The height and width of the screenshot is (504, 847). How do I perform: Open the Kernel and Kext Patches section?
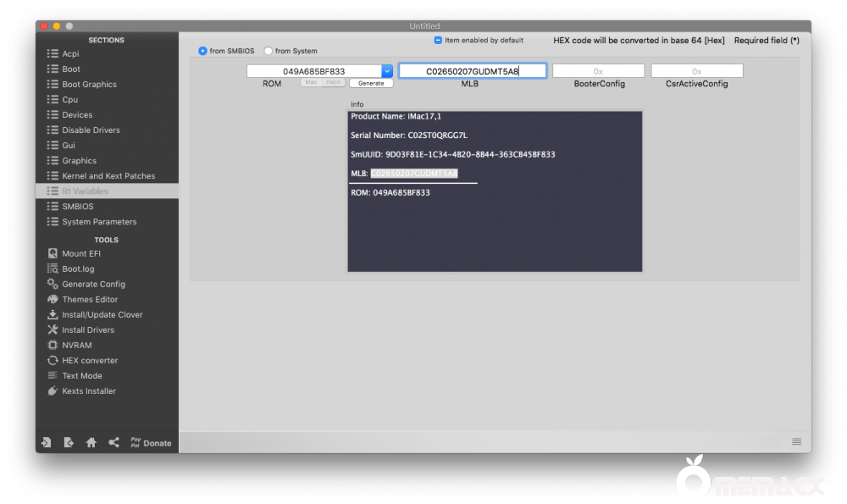(x=108, y=175)
